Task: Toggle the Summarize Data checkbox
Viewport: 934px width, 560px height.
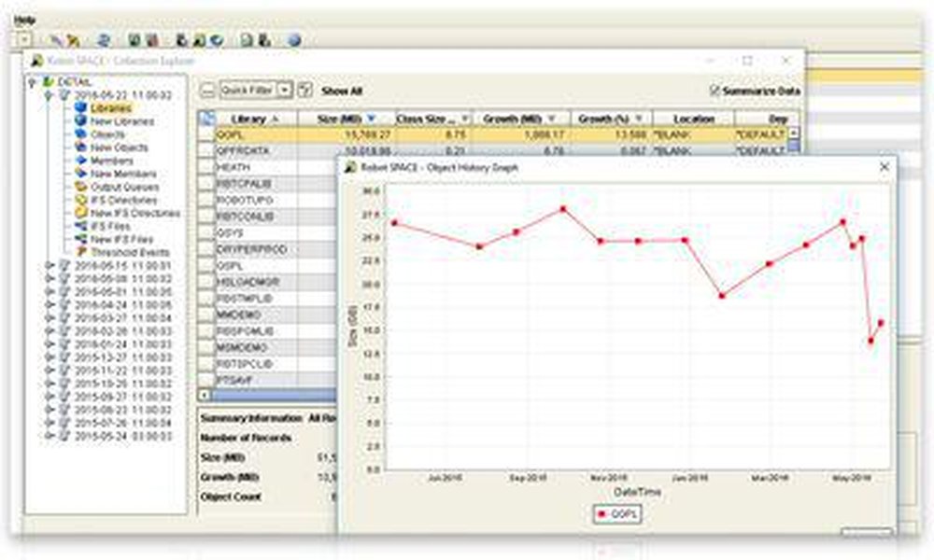Action: pos(715,91)
